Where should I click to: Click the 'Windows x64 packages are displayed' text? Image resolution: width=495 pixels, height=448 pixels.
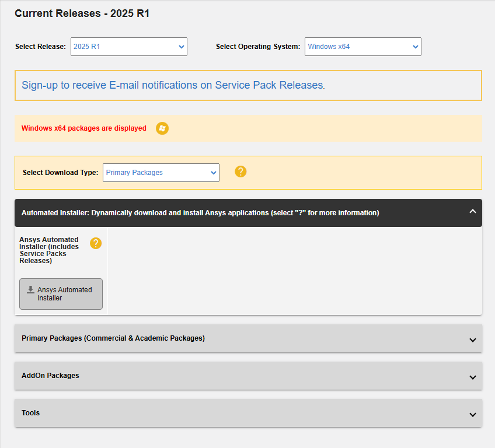[83, 128]
